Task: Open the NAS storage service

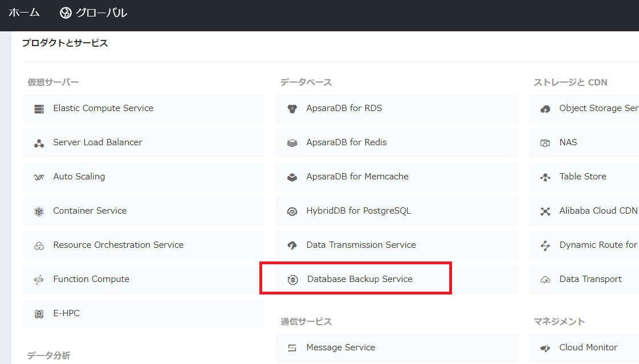Action: pos(568,142)
